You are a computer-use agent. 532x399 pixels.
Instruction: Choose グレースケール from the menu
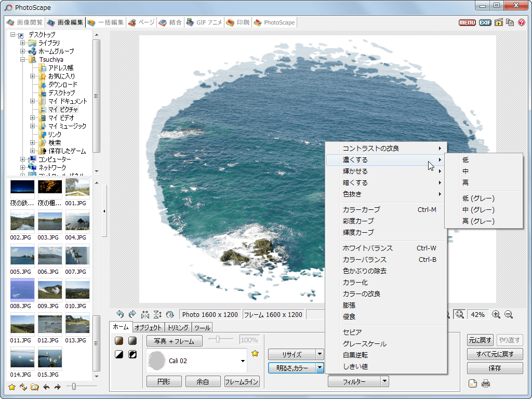(364, 344)
